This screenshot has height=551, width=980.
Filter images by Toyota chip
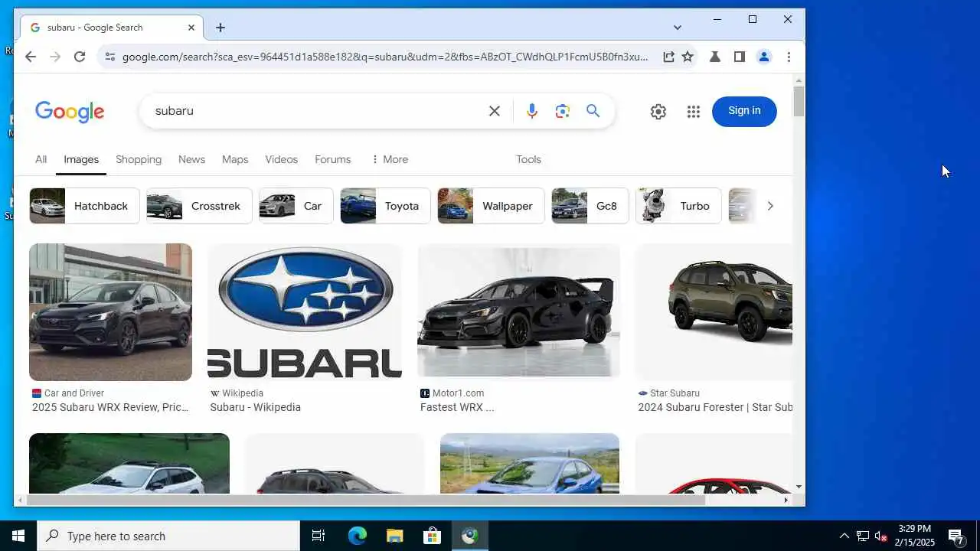pyautogui.click(x=385, y=206)
